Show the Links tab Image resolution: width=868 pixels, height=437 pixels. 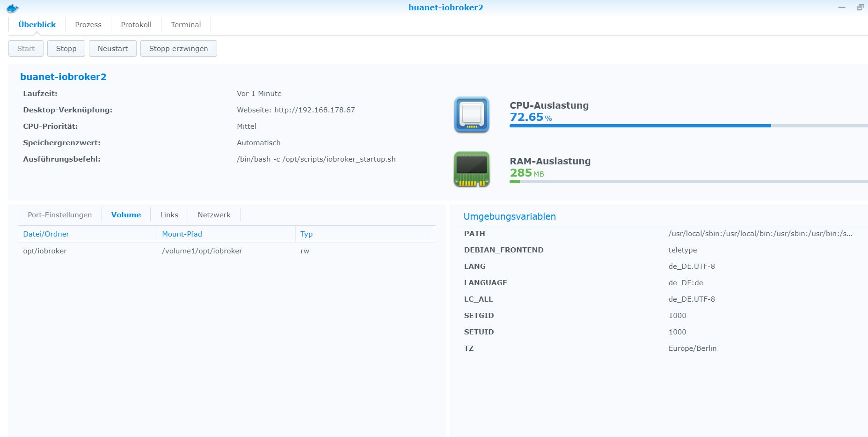tap(169, 215)
